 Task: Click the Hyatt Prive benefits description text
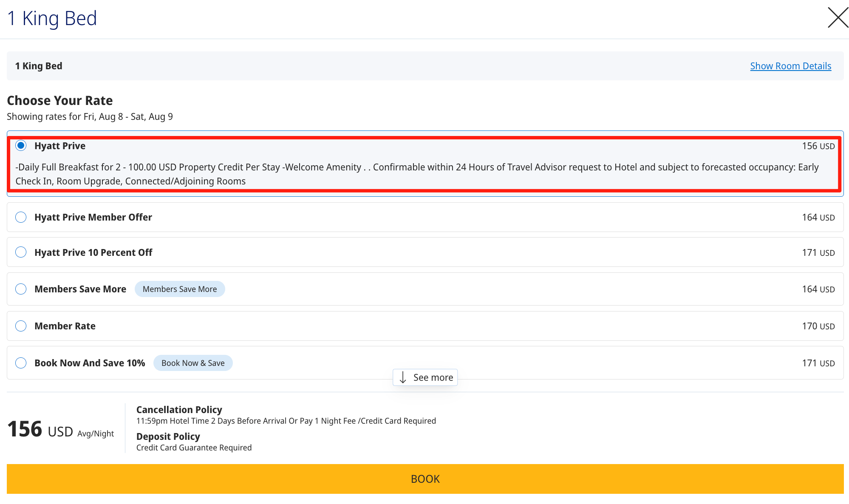417,174
